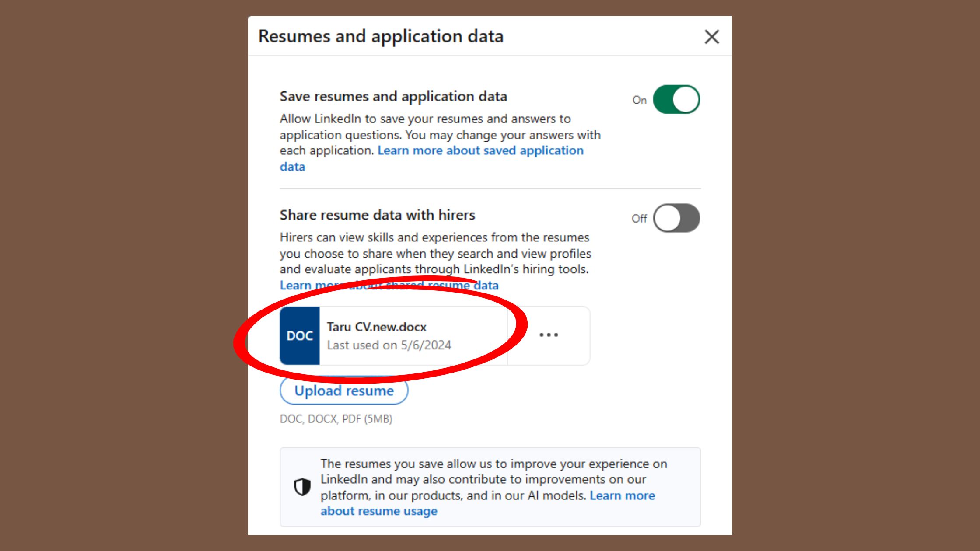
Task: Open Learn more about resume usage link
Action: [x=487, y=503]
